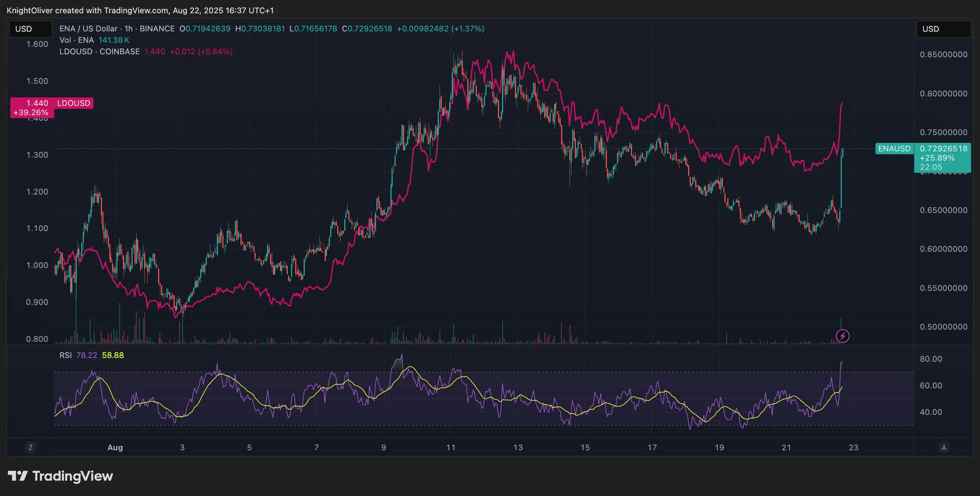Click the teal ENAUSD price flag on right scale
This screenshot has width=980, height=496.
[x=894, y=149]
